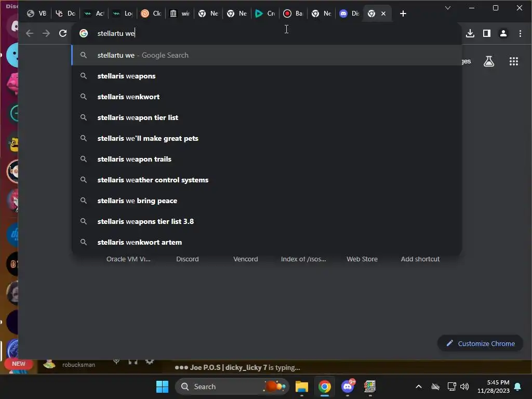Switch to the Lo tab
532x399 pixels.
click(x=123, y=14)
